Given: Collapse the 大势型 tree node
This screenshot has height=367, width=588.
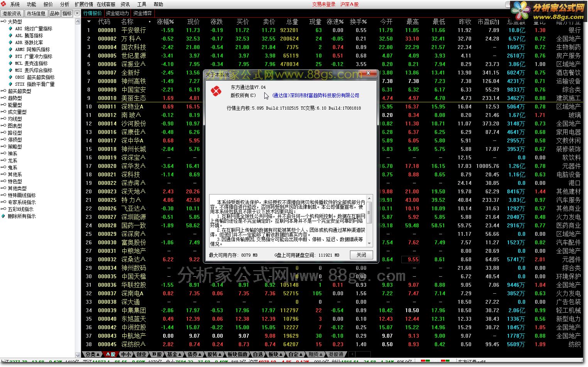Looking at the screenshot, I should pyautogui.click(x=3, y=22).
